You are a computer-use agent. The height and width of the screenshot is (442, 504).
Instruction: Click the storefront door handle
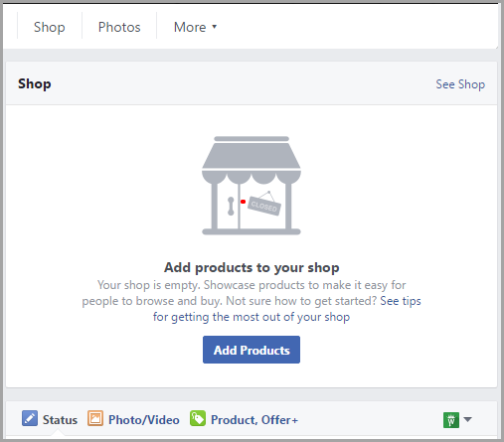coord(231,206)
